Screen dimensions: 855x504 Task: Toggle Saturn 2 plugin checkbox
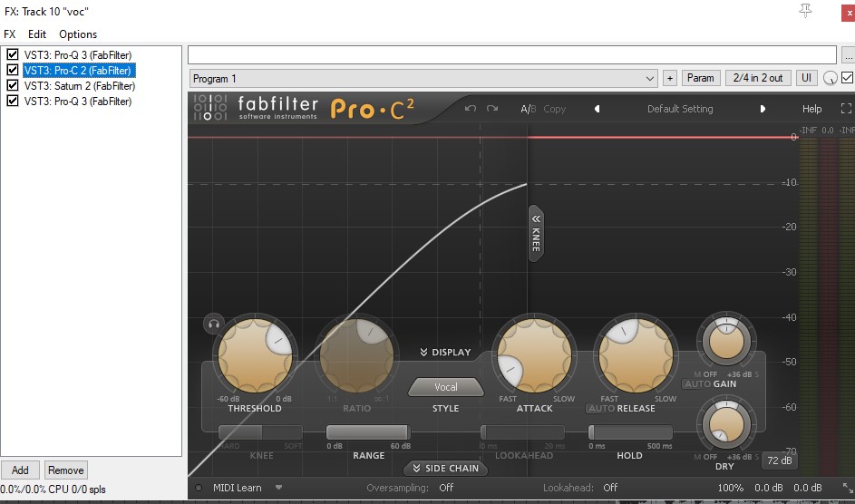coord(13,85)
